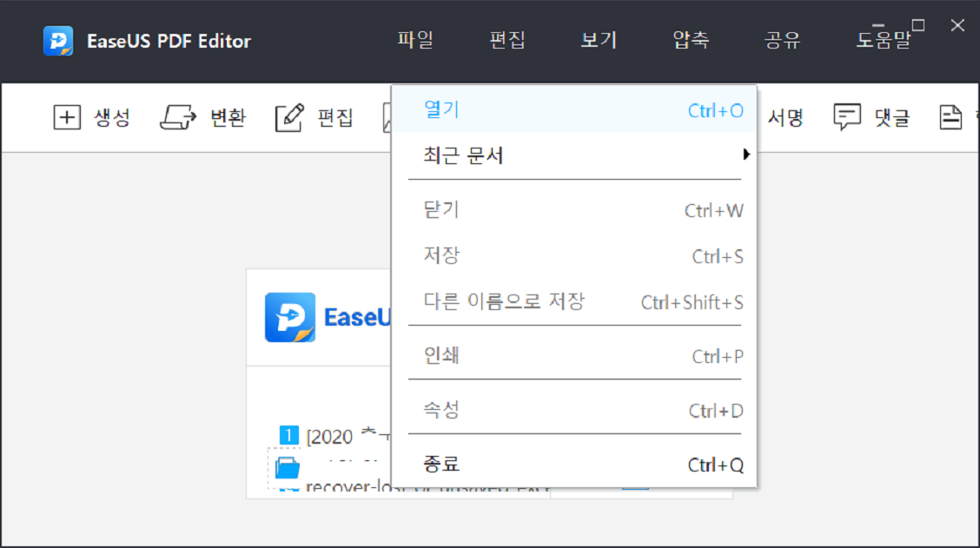Click the 댓글 (Comment) speech bubble icon
The image size is (980, 548).
pyautogui.click(x=847, y=118)
